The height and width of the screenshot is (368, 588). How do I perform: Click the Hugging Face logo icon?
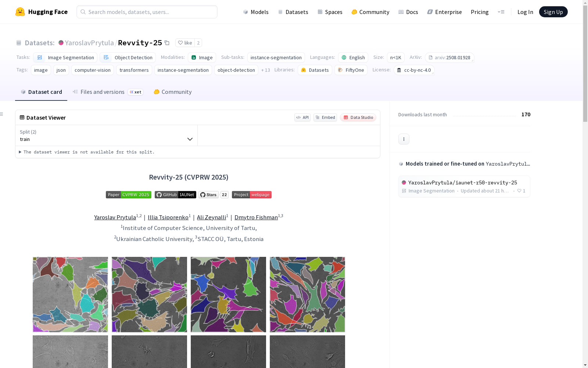point(20,12)
